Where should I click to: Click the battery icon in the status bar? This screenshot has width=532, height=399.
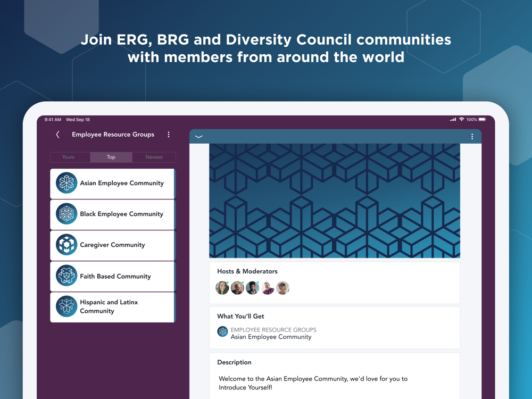[483, 119]
